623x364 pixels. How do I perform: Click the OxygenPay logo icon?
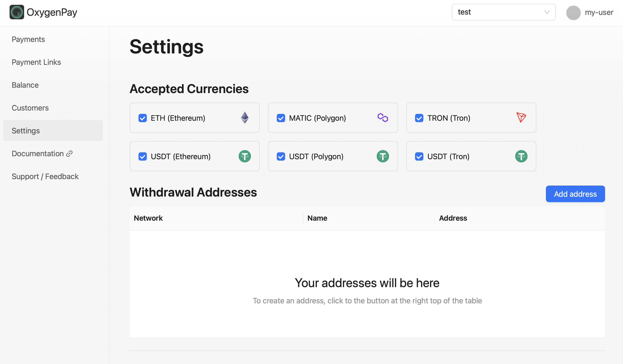point(17,12)
